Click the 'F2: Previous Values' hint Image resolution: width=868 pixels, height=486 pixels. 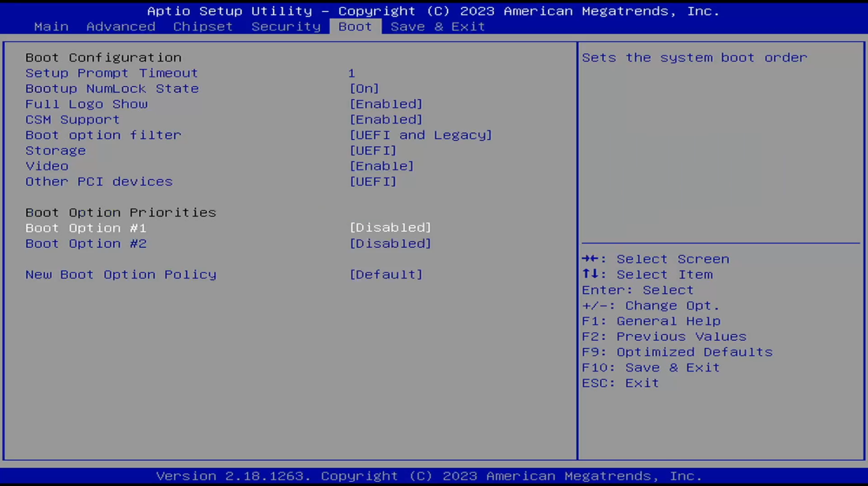pos(664,337)
